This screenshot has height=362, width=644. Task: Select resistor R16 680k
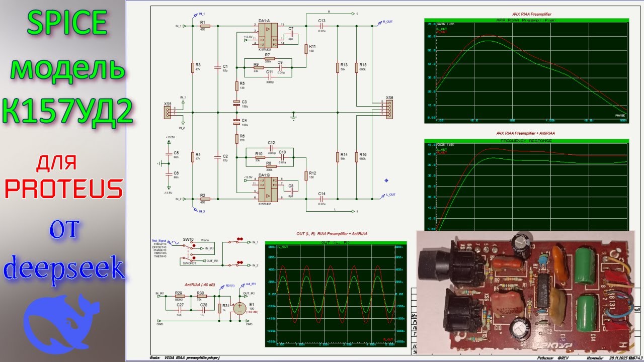[356, 157]
